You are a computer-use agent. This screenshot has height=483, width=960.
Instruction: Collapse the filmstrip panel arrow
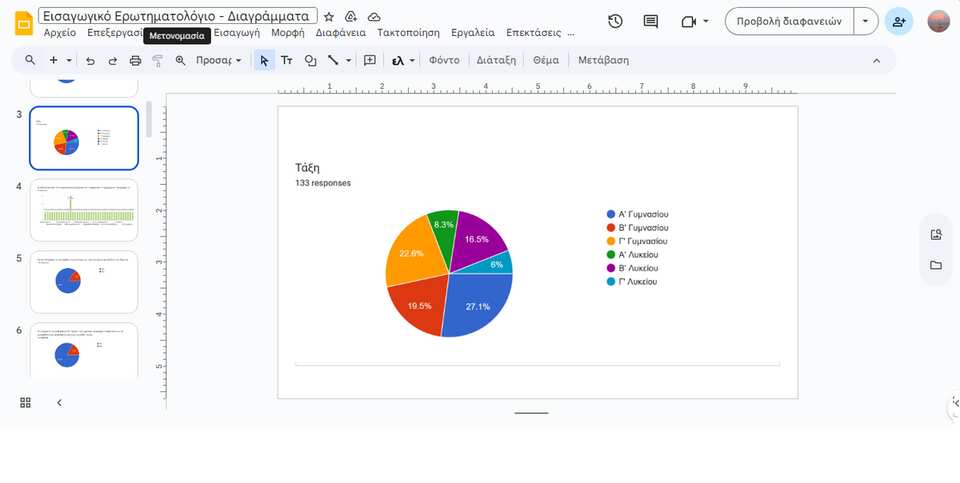59,402
